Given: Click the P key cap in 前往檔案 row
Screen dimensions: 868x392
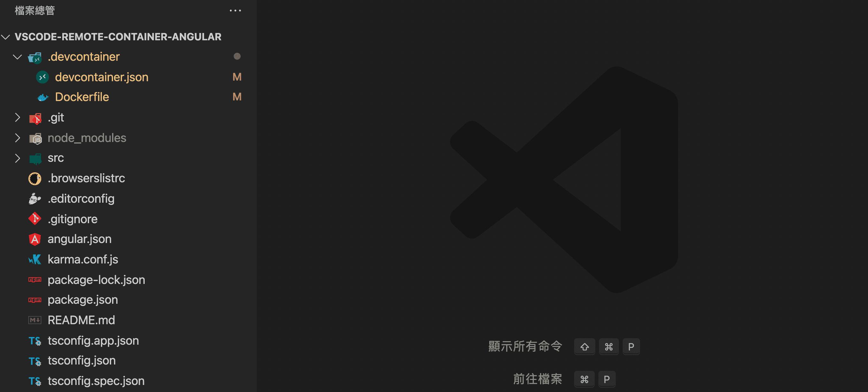Looking at the screenshot, I should point(606,380).
